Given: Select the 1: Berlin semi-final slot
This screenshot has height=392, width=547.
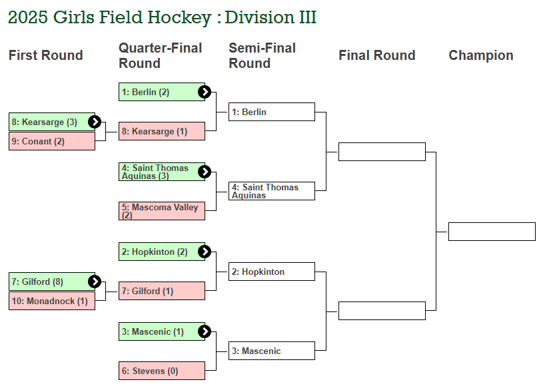Looking at the screenshot, I should click(272, 112).
